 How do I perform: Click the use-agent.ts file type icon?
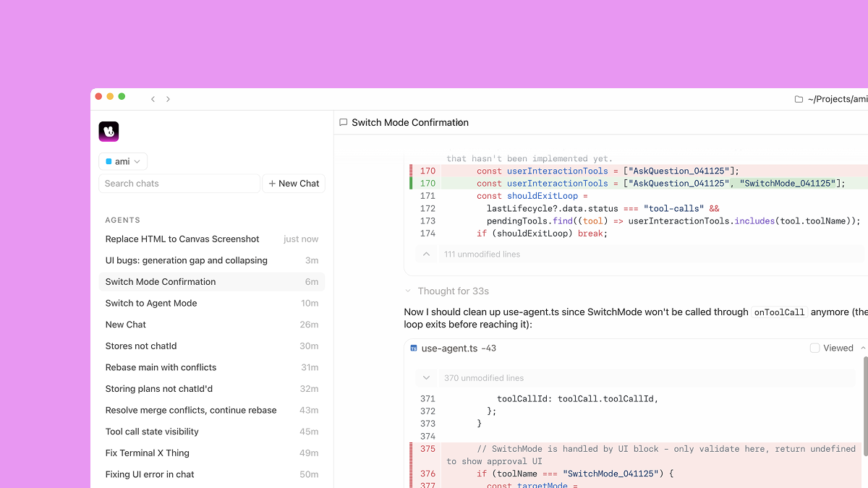414,348
